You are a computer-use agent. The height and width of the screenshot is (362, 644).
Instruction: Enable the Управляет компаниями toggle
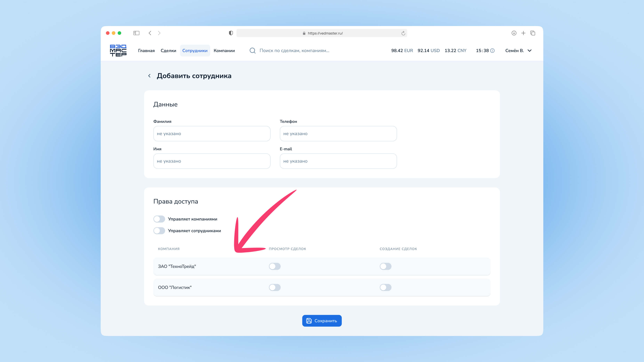(159, 219)
